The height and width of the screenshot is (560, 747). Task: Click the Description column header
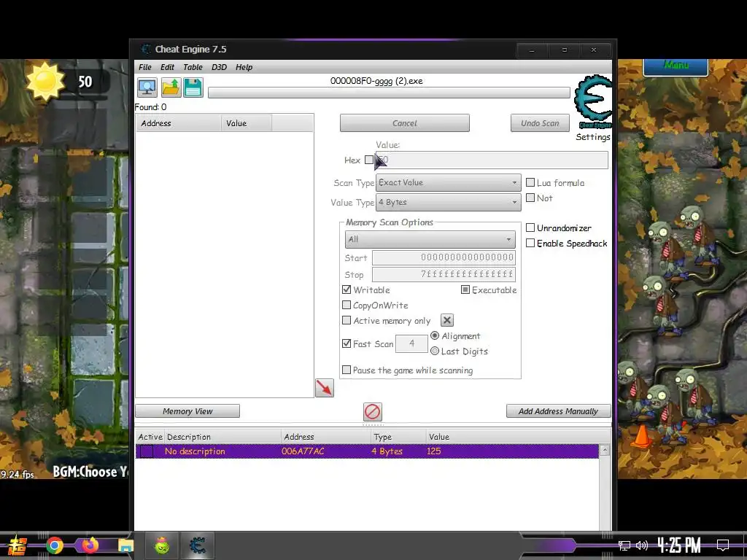click(222, 437)
